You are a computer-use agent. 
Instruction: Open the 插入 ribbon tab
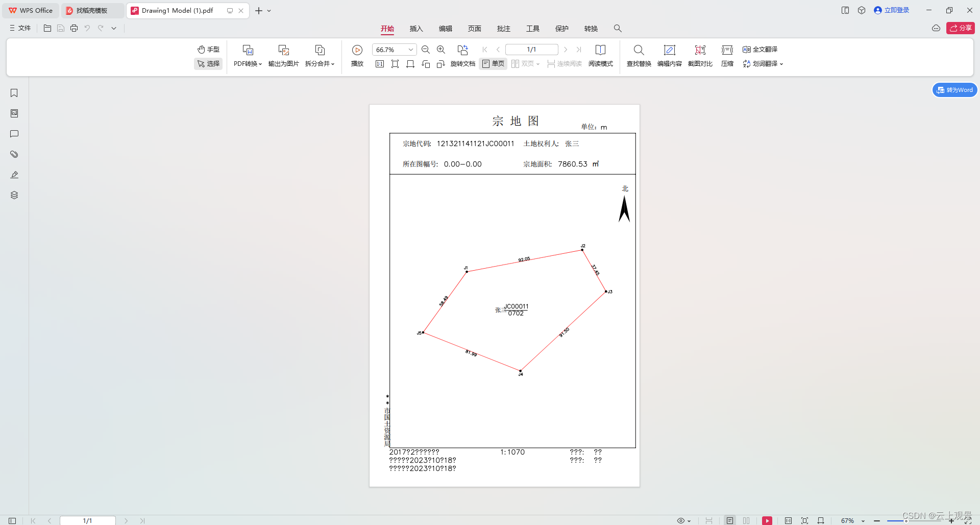coord(416,29)
